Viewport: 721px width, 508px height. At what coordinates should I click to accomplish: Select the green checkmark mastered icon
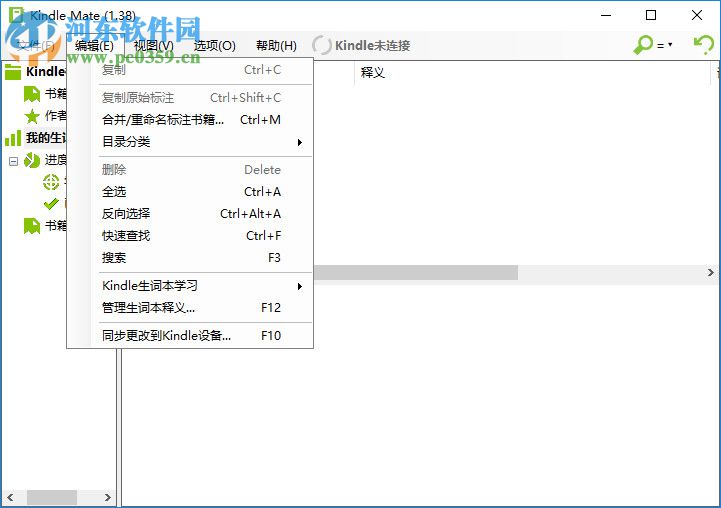click(x=51, y=204)
